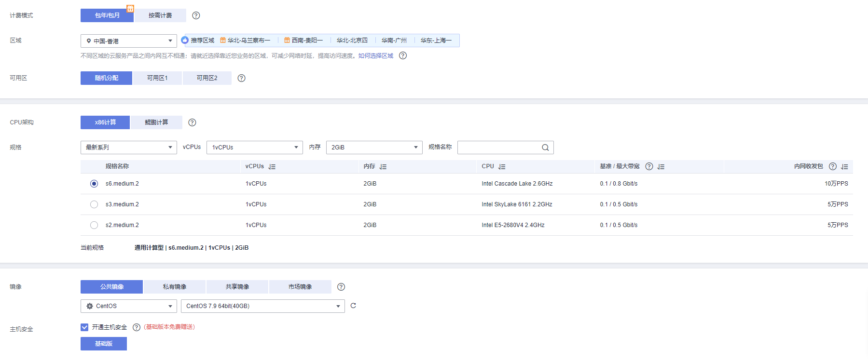The width and height of the screenshot is (868, 363).
Task: Open the 中国-香港 region dropdown
Action: coord(129,41)
